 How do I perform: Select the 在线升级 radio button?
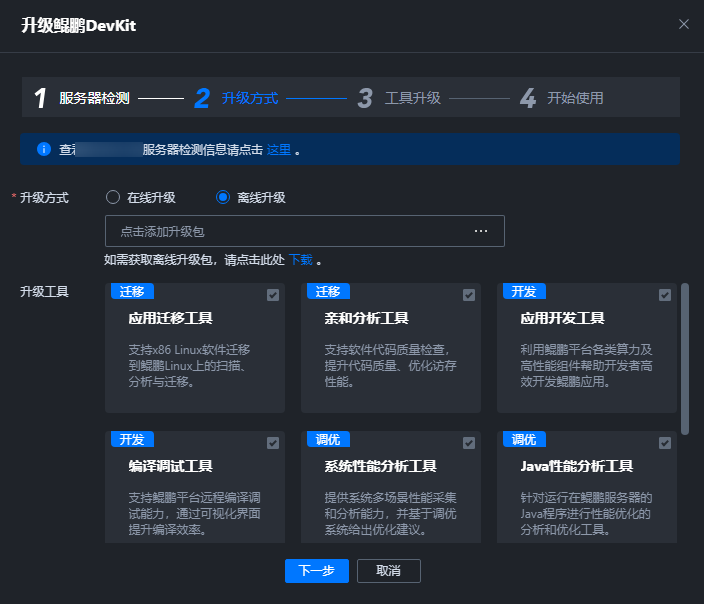pyautogui.click(x=113, y=197)
